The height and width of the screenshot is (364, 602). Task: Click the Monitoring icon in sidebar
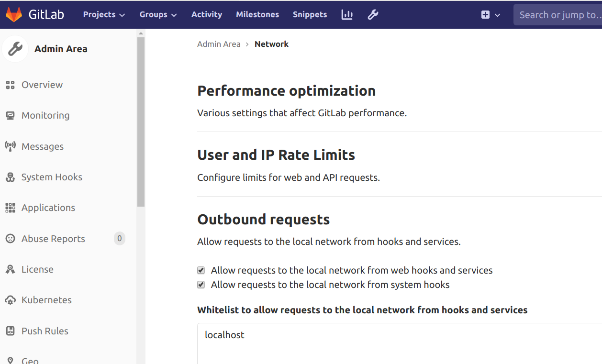click(10, 116)
